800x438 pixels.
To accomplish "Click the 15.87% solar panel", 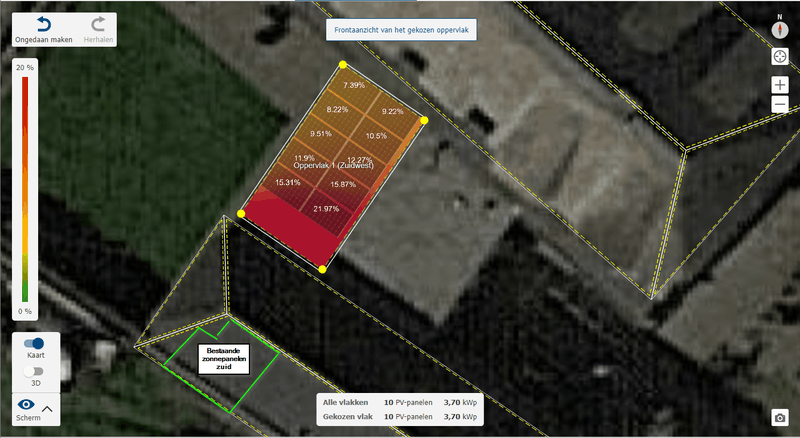I will pyautogui.click(x=343, y=184).
